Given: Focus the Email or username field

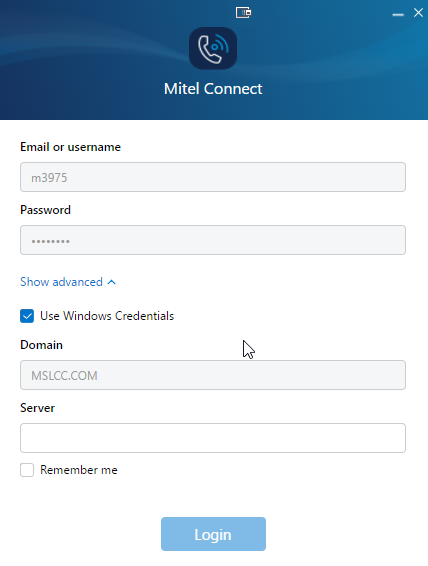Looking at the screenshot, I should tap(213, 177).
